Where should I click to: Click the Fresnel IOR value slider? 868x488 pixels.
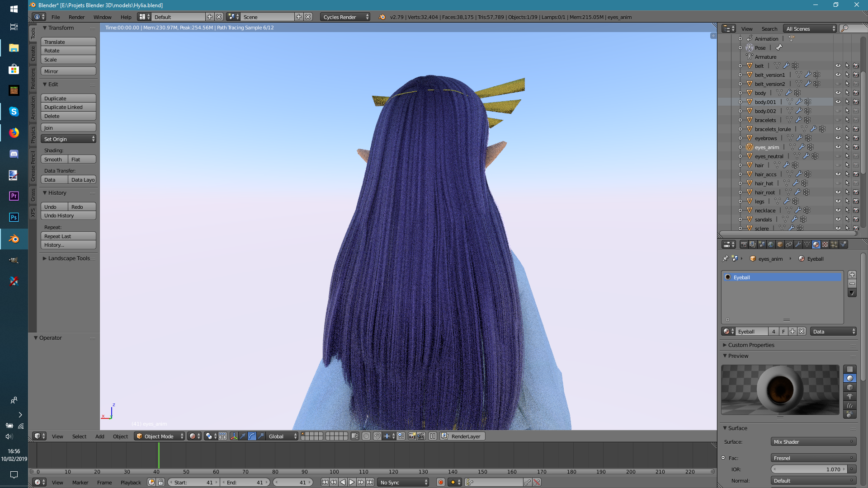point(808,469)
